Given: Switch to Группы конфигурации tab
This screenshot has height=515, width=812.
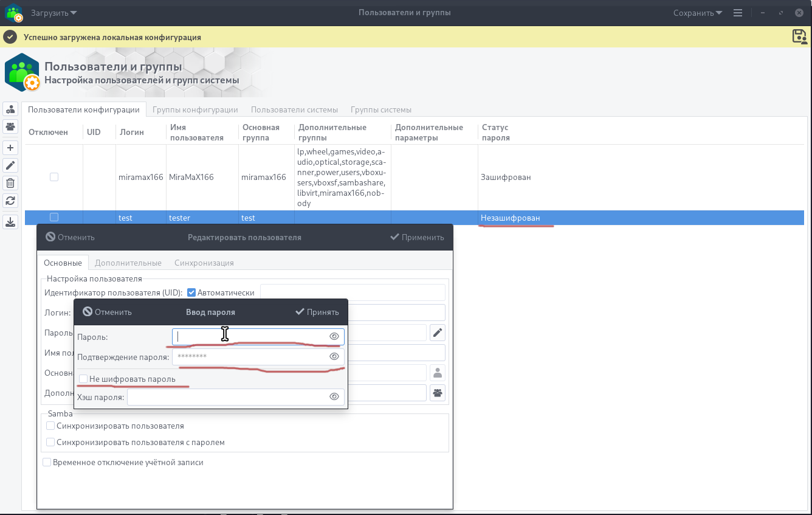Looking at the screenshot, I should 195,109.
